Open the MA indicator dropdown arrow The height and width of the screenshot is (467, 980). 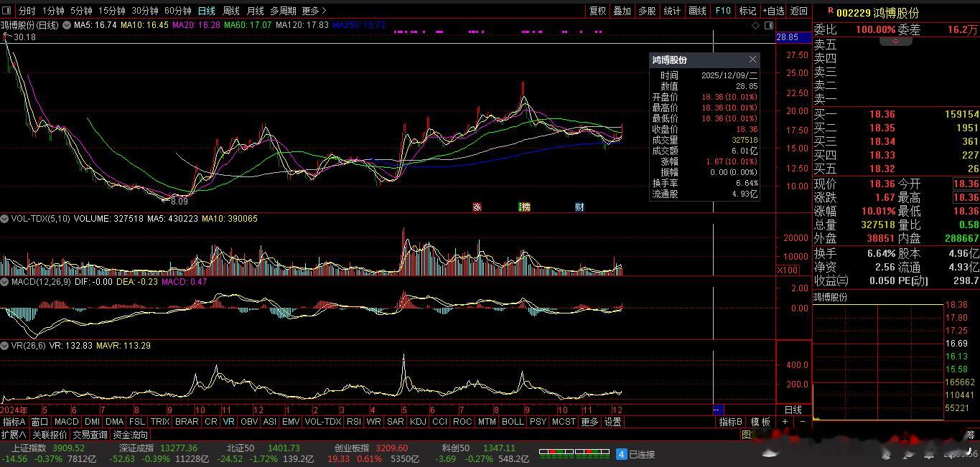[66, 25]
